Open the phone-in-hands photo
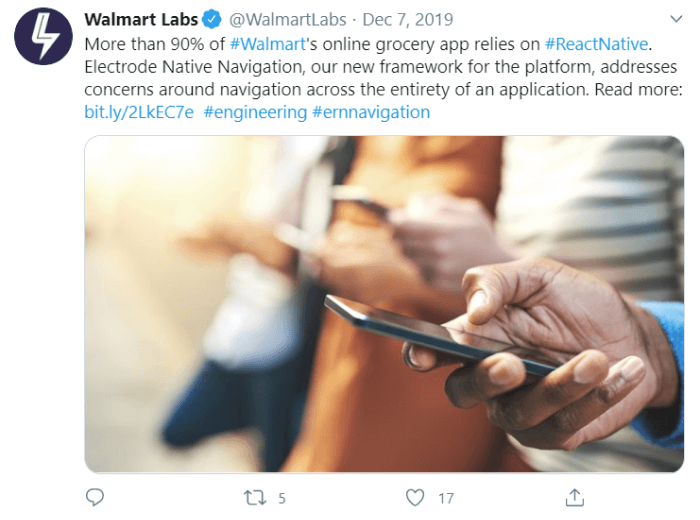700x520 pixels. coord(384,304)
